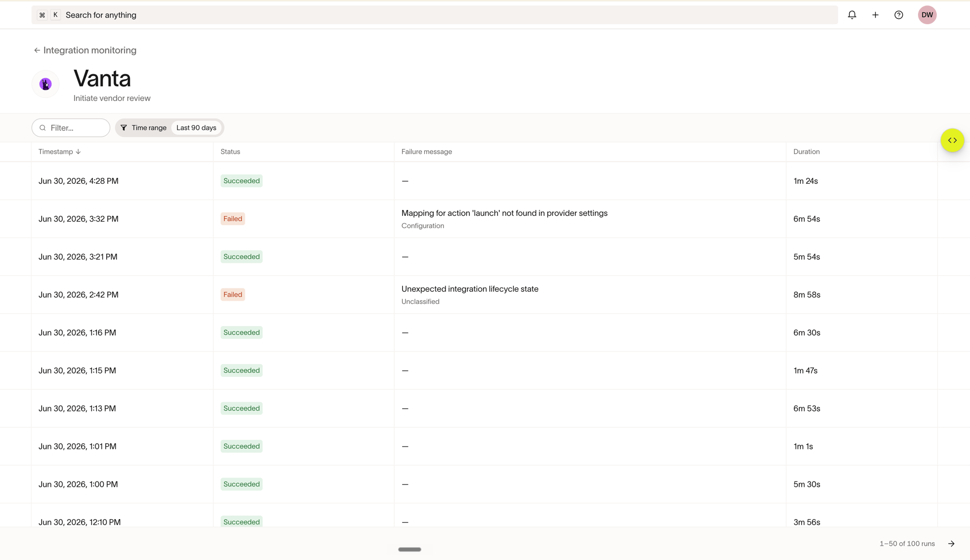This screenshot has width=970, height=560.
Task: Click the 6m 54s duration value
Action: click(x=807, y=219)
